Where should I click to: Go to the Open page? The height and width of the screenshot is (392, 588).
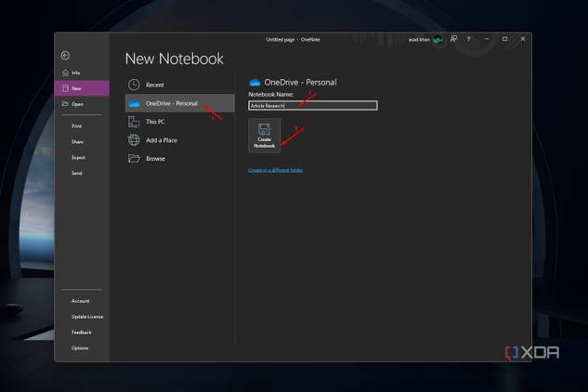[82, 104]
